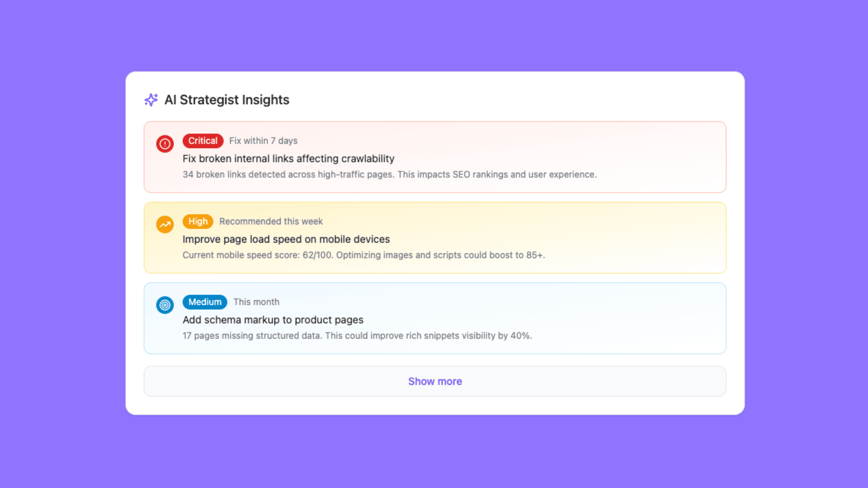The height and width of the screenshot is (488, 868).
Task: Open 'Improve page load speed on mobile devices'
Action: 286,239
